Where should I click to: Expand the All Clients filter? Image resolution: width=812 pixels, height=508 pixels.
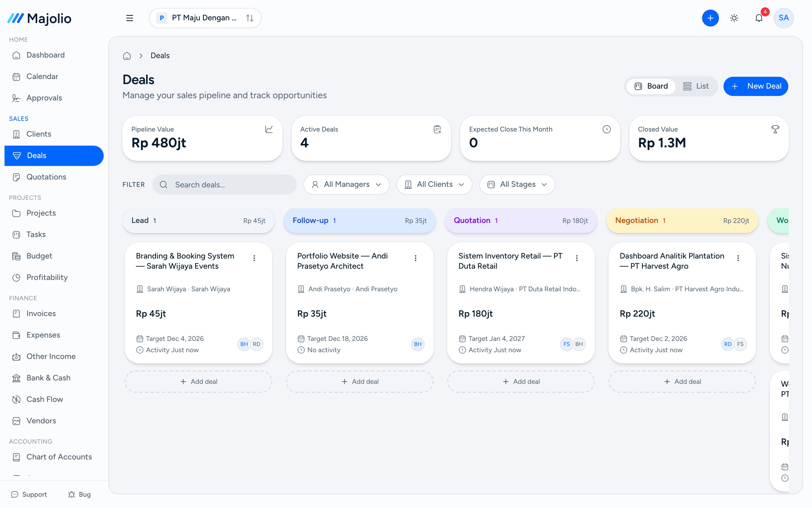(434, 184)
